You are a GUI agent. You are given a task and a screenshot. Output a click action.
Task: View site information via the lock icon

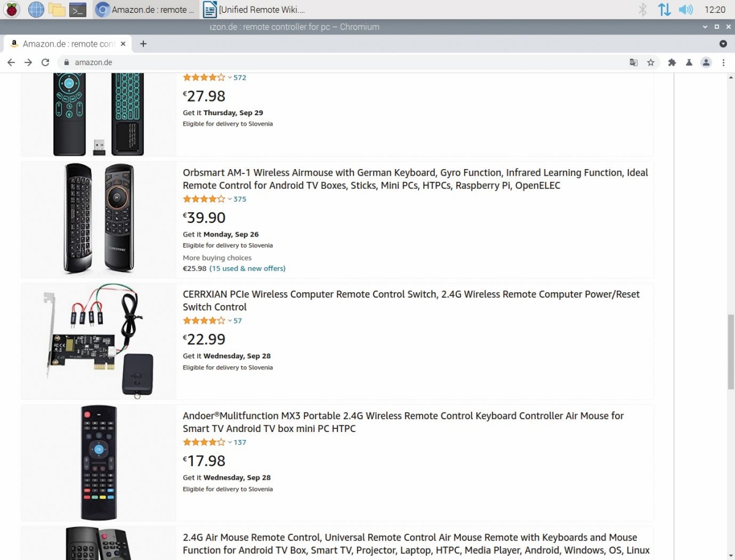tap(67, 62)
